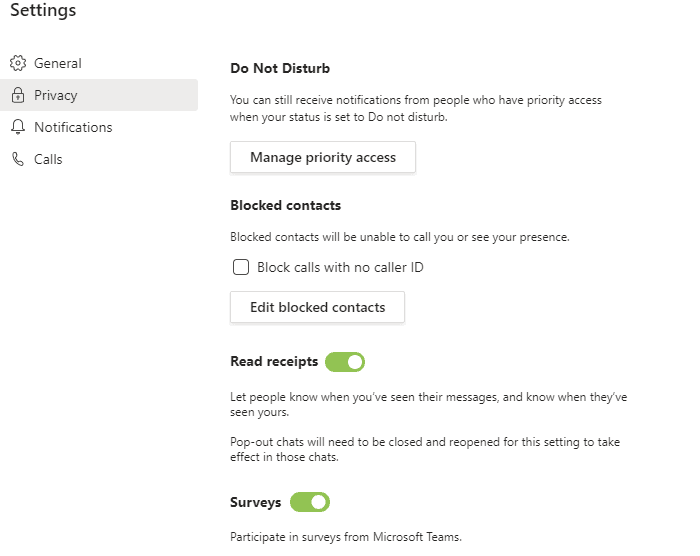Image resolution: width=700 pixels, height=556 pixels.
Task: Select the Privacy label in sidebar
Action: point(55,95)
